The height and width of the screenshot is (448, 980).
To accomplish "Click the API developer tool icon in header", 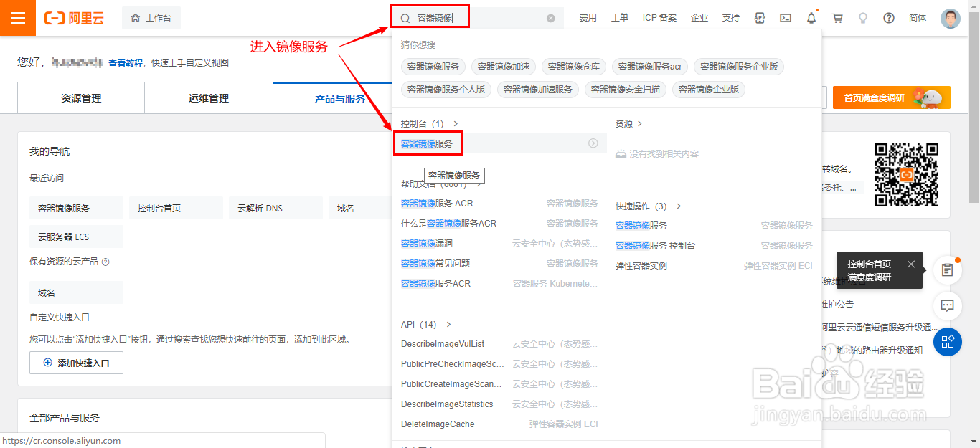I will click(x=760, y=18).
